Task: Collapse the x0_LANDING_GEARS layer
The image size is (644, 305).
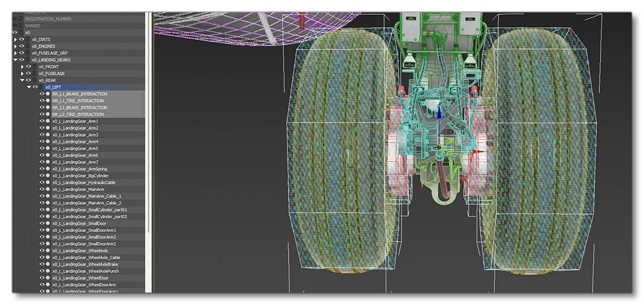Action: point(15,60)
